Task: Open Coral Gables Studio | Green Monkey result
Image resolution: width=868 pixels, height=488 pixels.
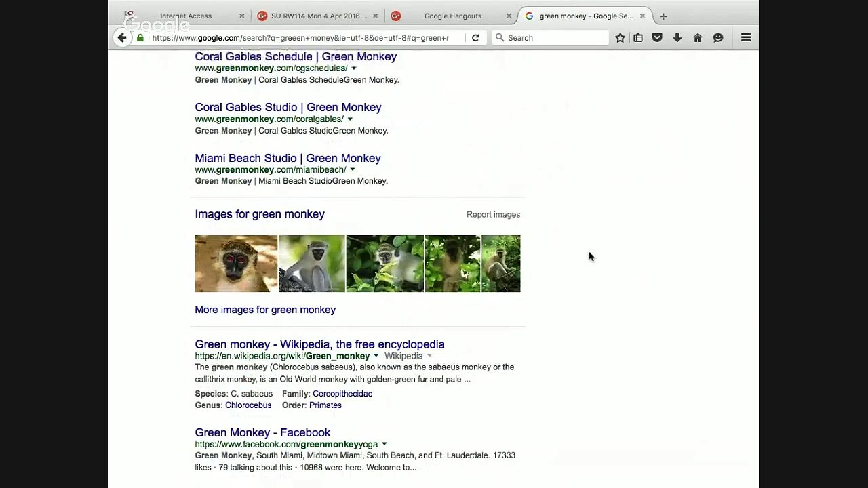Action: (x=288, y=107)
